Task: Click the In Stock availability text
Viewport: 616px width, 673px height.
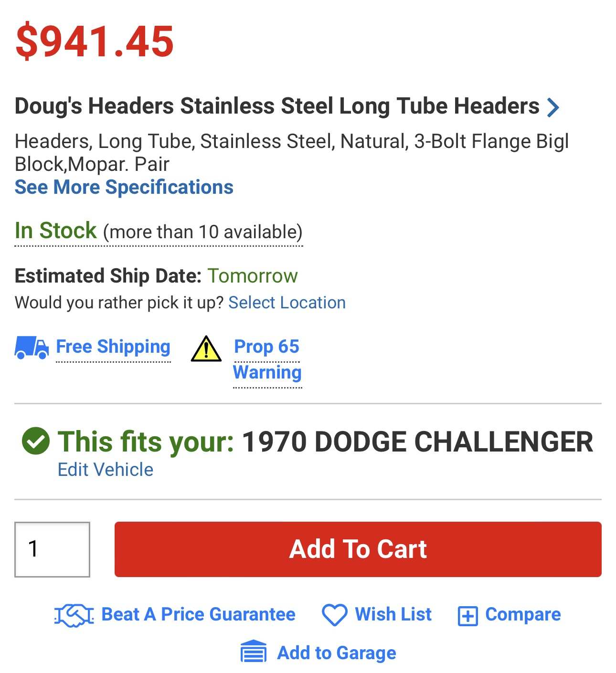Action: tap(56, 231)
